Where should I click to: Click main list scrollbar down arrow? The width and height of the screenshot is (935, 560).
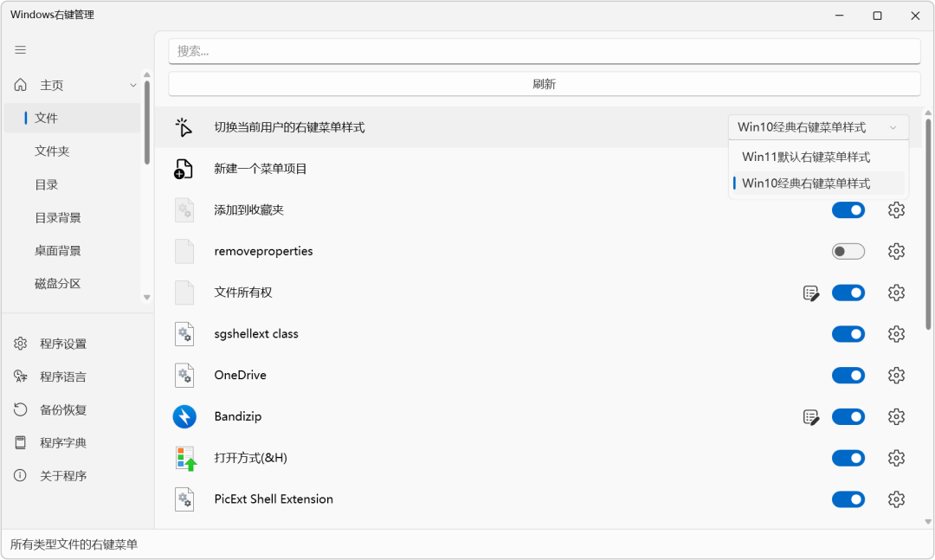coord(928,522)
